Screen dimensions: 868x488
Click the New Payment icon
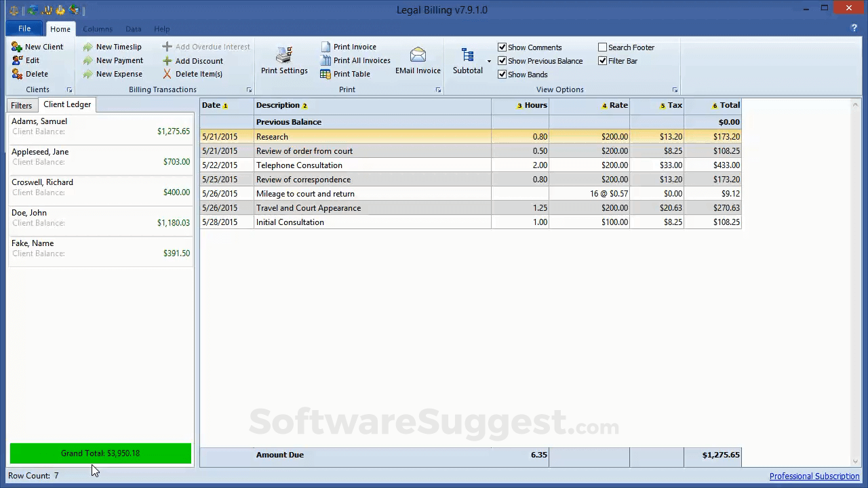pyautogui.click(x=87, y=60)
